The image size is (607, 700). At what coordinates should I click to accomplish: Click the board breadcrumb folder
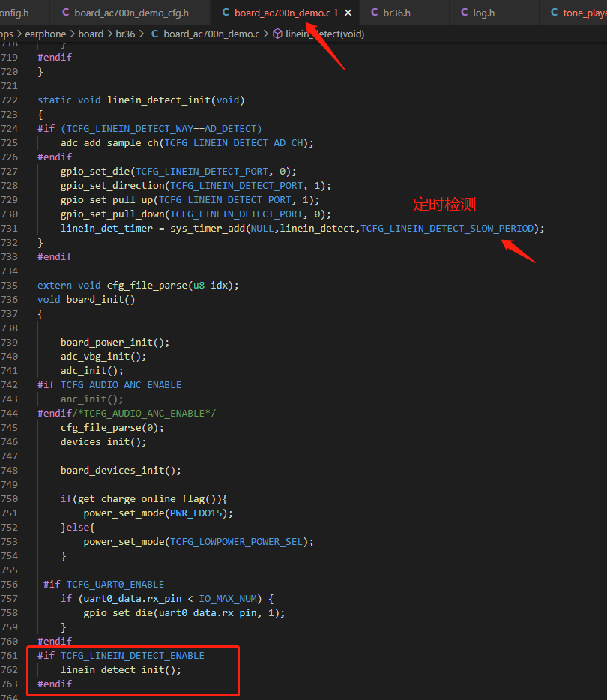[91, 34]
